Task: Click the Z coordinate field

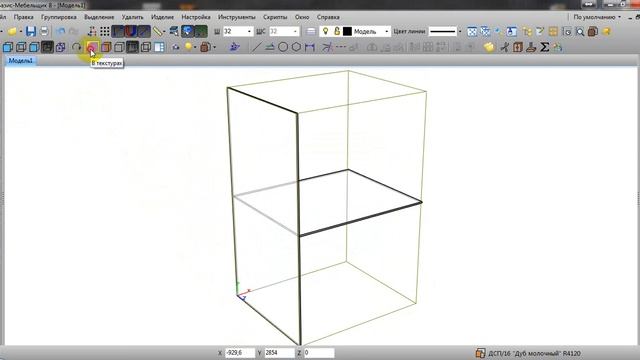Action: (x=319, y=353)
